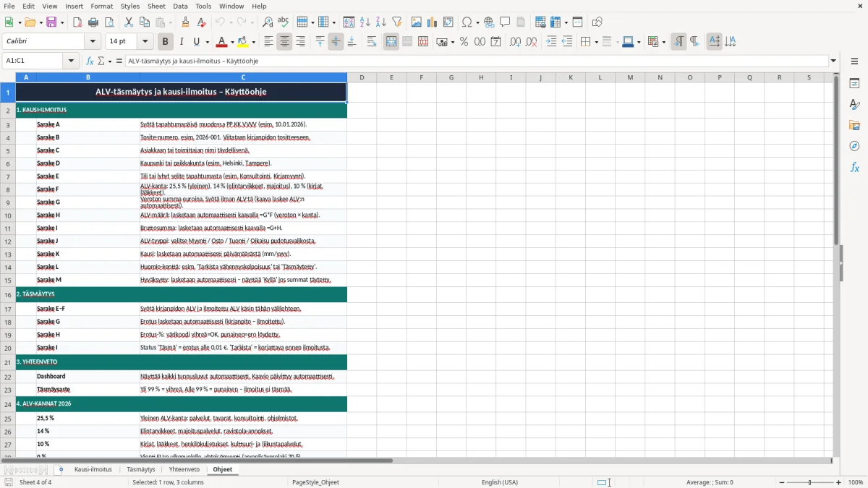868x488 pixels.
Task: Expand the Background Color dropdown arrow
Action: pyautogui.click(x=253, y=42)
